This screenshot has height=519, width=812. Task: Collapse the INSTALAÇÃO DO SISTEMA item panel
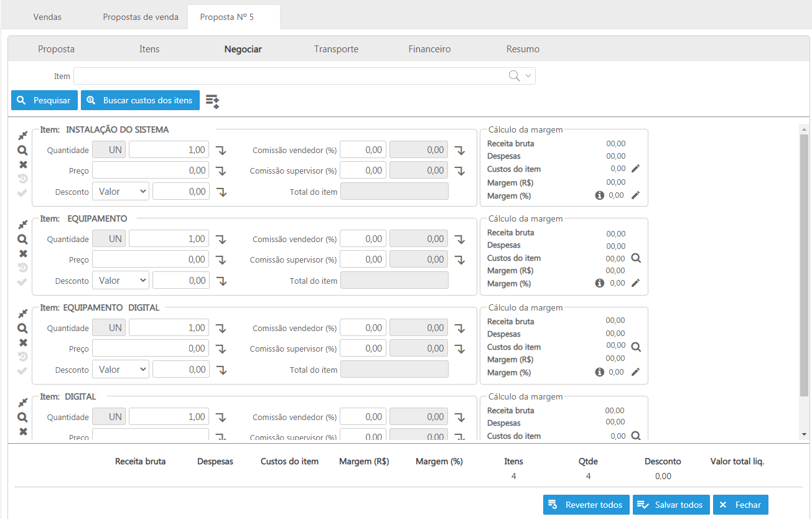(x=22, y=136)
